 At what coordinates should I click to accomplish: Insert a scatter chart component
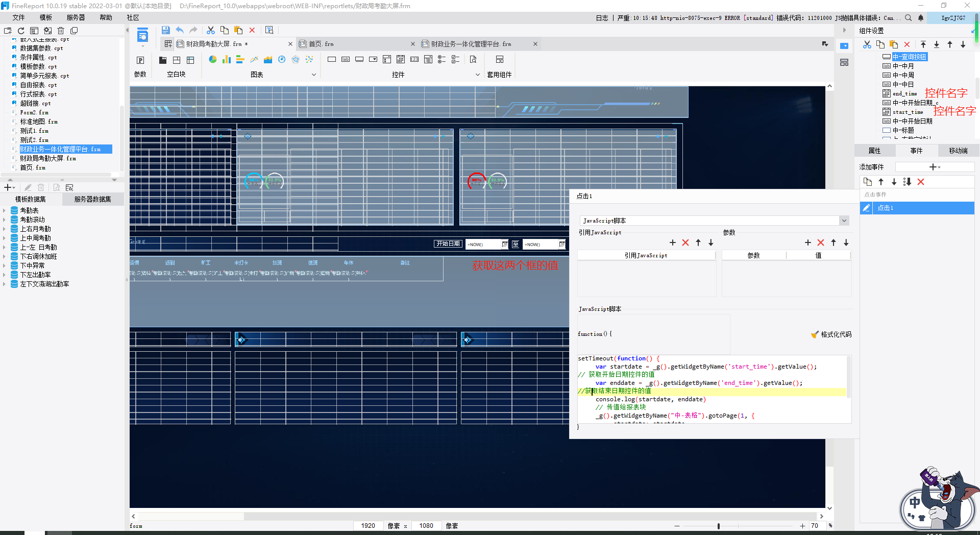(x=309, y=59)
